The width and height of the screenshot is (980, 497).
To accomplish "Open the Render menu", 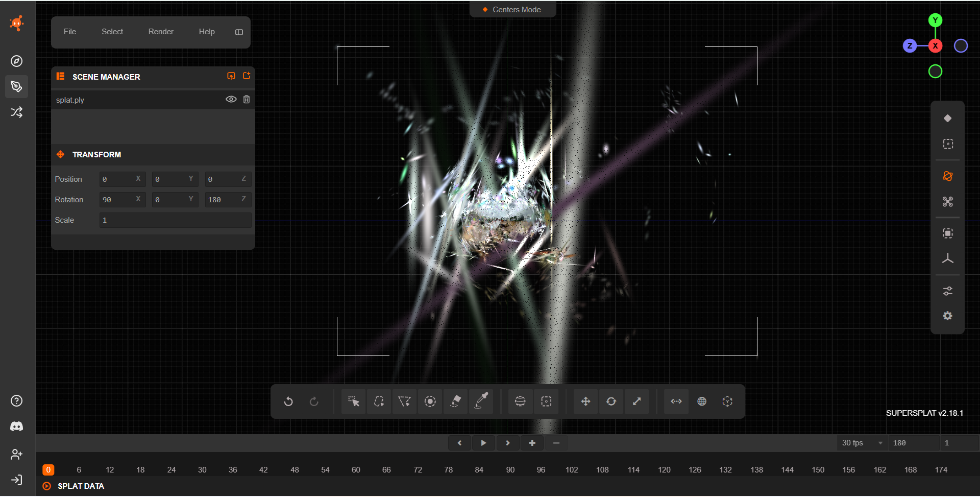I will [x=161, y=32].
